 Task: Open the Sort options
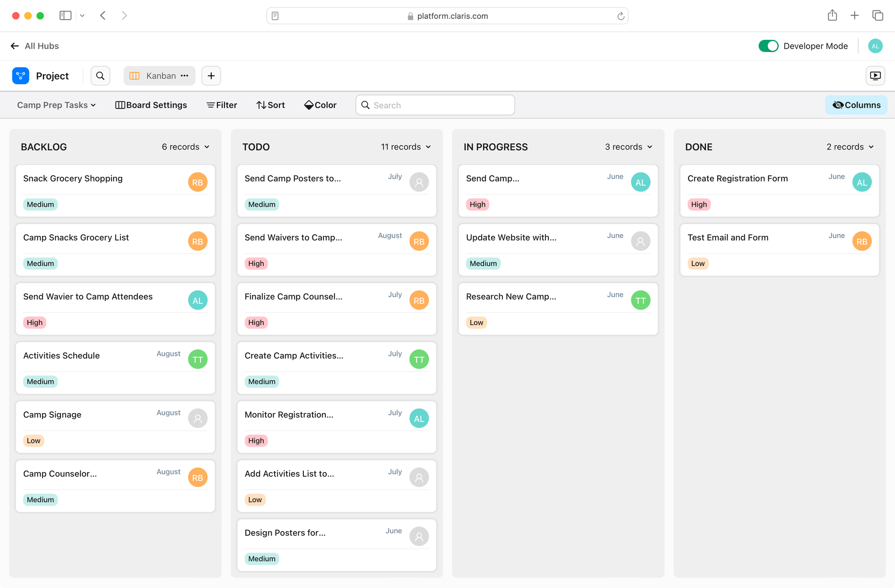tap(270, 105)
